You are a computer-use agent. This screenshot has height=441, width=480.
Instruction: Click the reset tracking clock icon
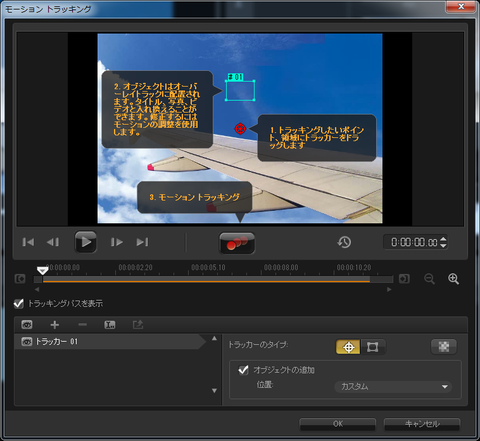tap(344, 242)
